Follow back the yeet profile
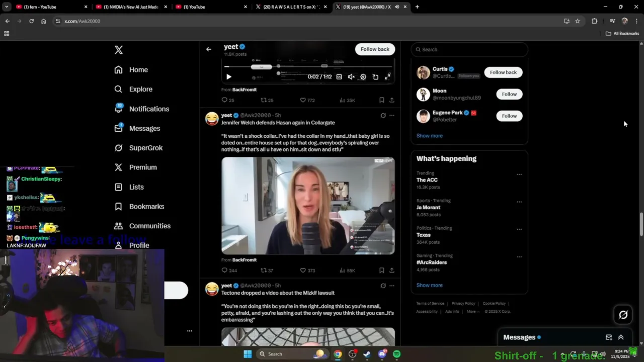The image size is (644, 362). click(x=375, y=49)
